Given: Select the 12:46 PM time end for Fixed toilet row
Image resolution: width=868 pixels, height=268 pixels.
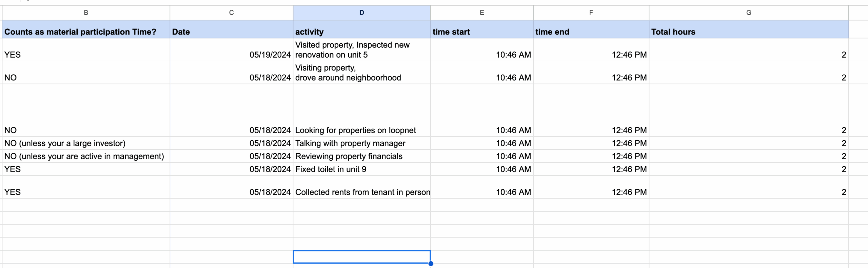Looking at the screenshot, I should coord(591,169).
